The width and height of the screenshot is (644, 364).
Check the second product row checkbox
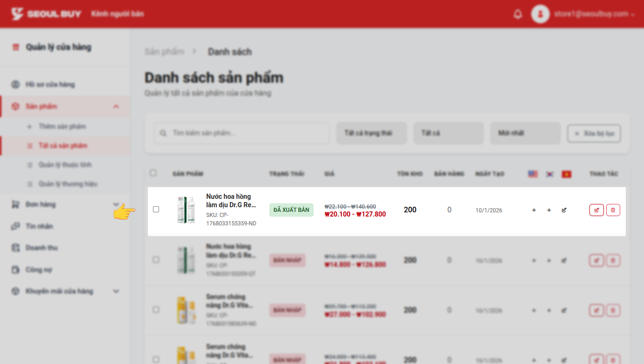tap(156, 259)
